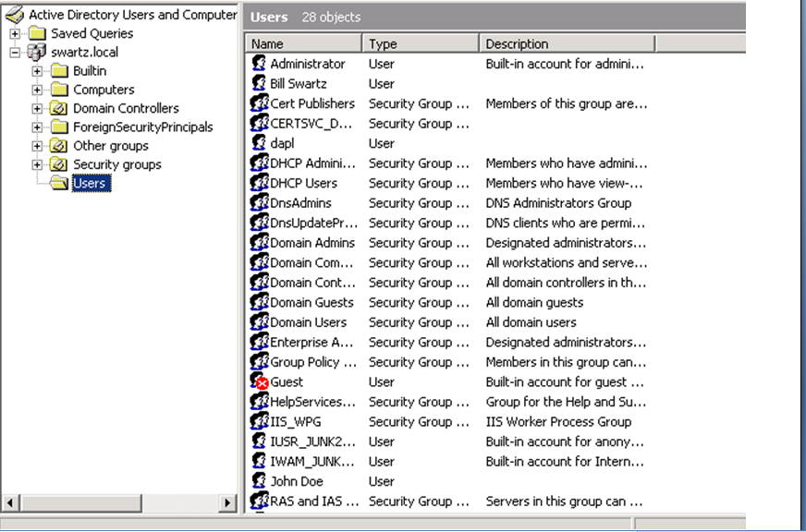Click the DnsUpdatePr... group icon
This screenshot has width=806, height=532.
(259, 223)
